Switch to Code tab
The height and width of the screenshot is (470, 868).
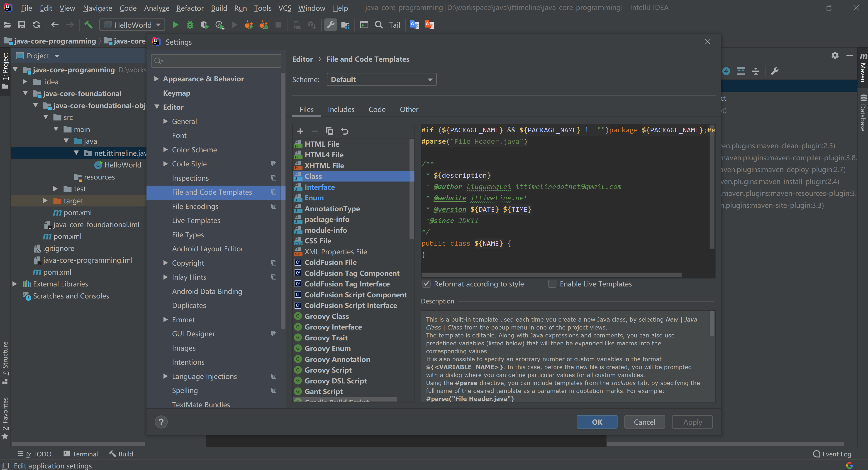coord(377,109)
